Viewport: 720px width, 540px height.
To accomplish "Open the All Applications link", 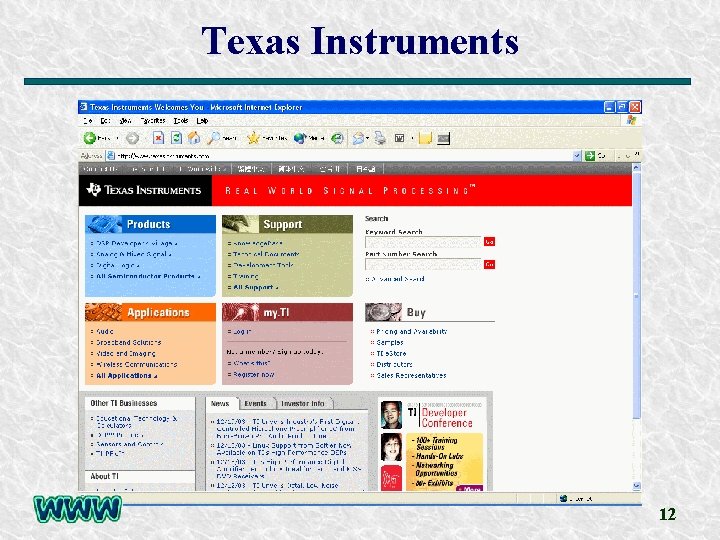I will 124,376.
